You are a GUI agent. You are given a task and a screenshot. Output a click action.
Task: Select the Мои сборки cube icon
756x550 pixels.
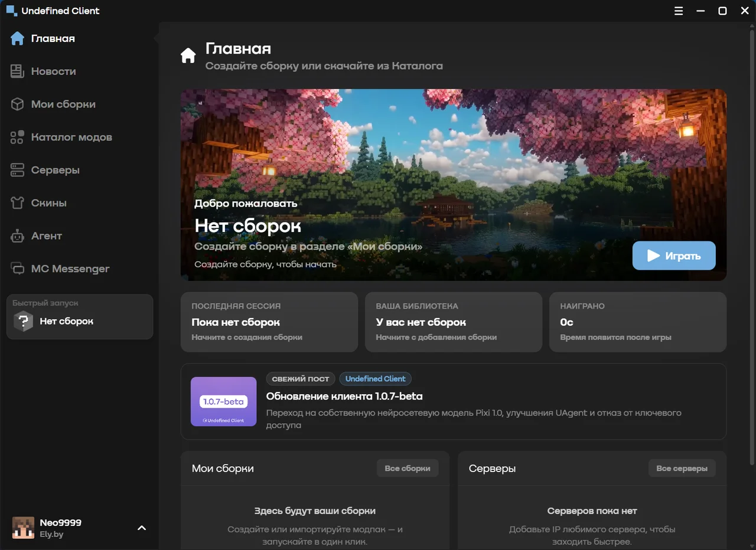[17, 104]
